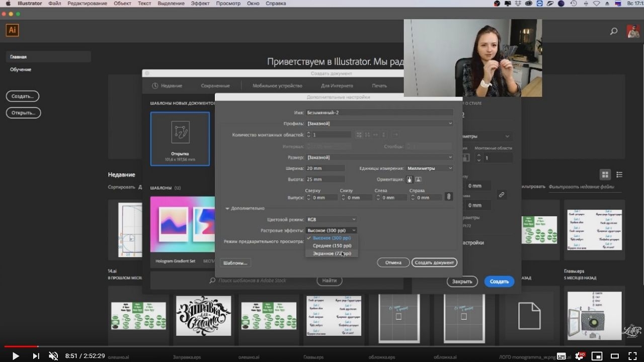Switch recent files to grid view
This screenshot has width=644, height=362.
point(605,174)
